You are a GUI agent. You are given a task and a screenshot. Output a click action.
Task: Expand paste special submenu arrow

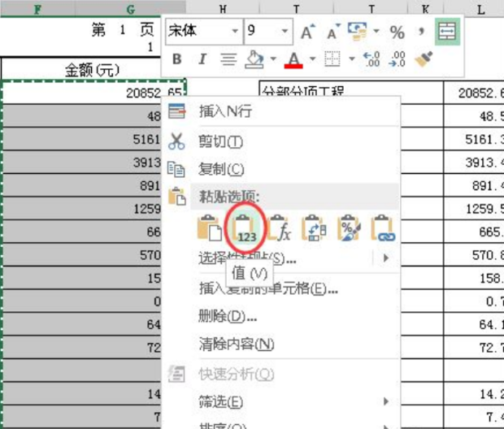[386, 258]
